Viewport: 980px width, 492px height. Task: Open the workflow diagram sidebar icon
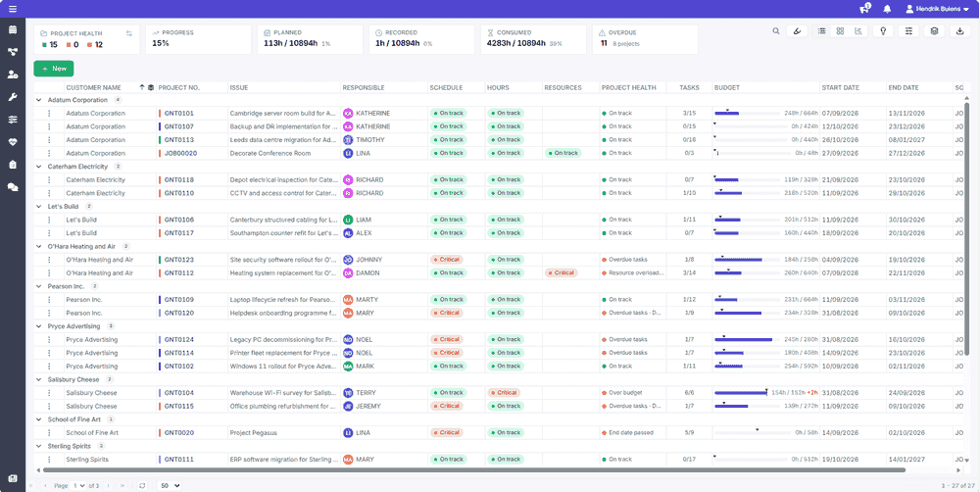[x=13, y=53]
